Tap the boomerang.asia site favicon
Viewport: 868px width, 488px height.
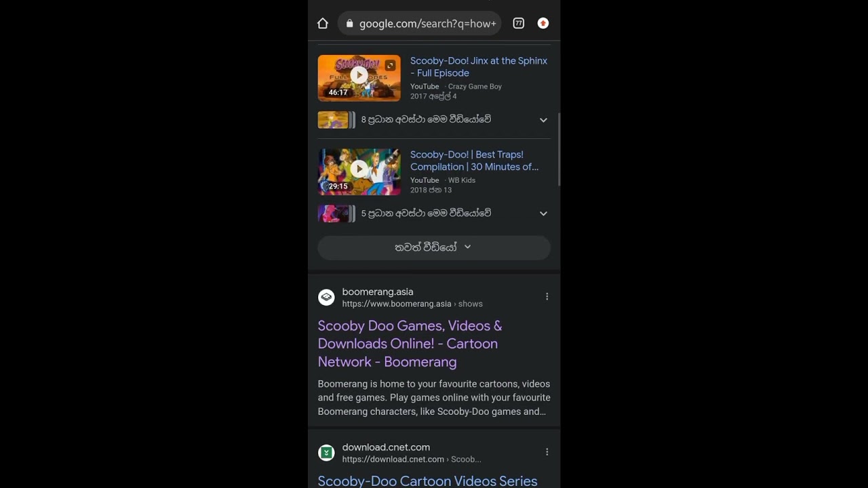click(326, 297)
